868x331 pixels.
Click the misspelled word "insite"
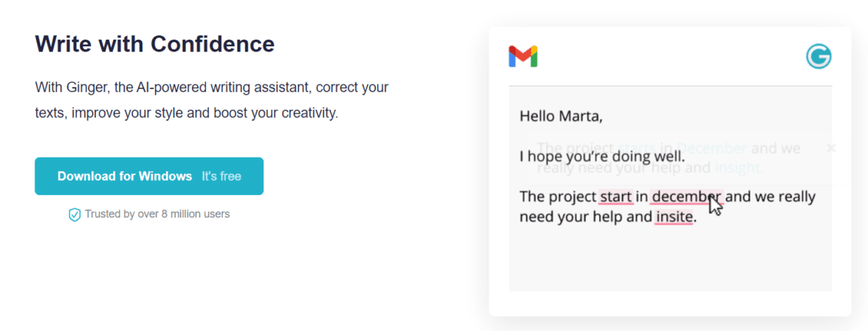pyautogui.click(x=673, y=217)
